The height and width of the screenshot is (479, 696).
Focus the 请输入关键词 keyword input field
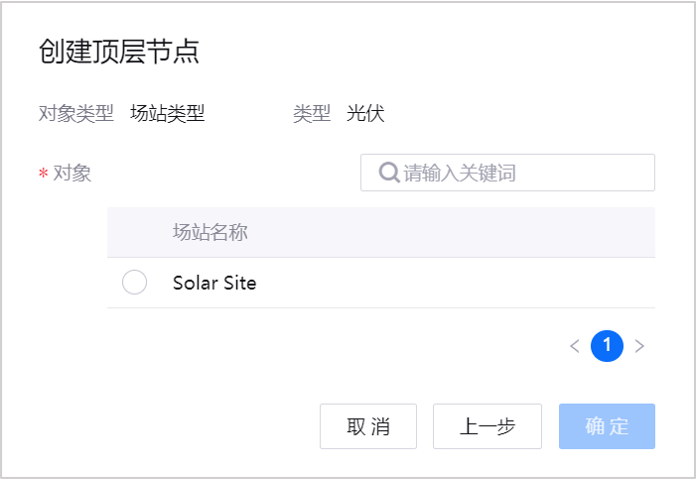(x=520, y=172)
